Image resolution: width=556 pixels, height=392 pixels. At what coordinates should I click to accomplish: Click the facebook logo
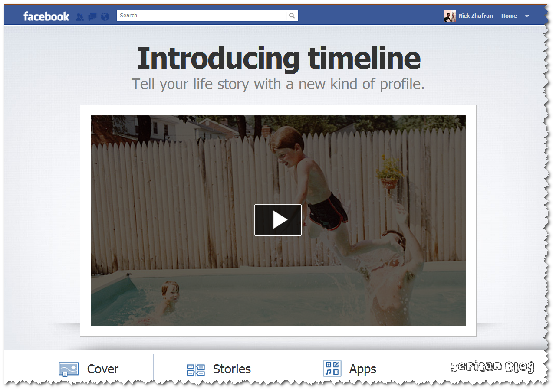tap(46, 16)
